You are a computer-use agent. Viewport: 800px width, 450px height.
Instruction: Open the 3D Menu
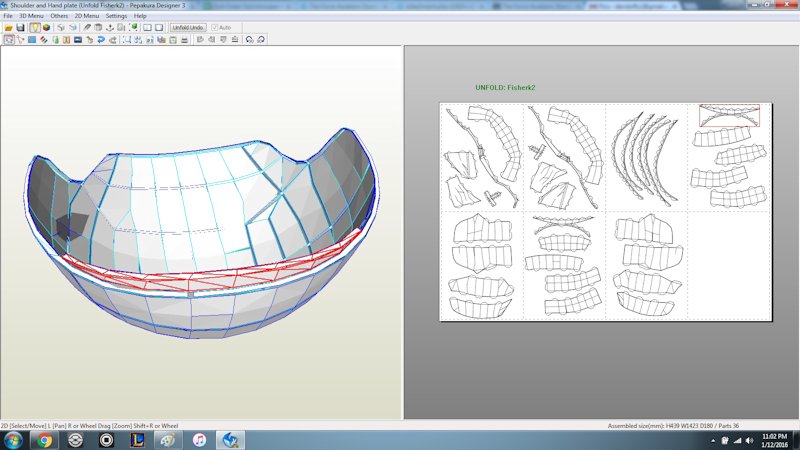coord(31,16)
